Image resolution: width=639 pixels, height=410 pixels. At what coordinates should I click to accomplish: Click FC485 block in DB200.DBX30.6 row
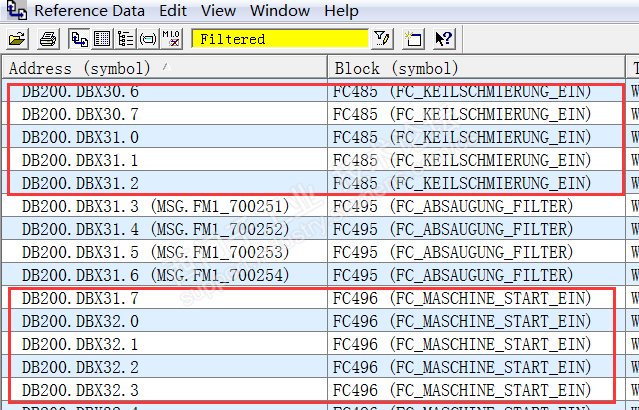pyautogui.click(x=462, y=91)
